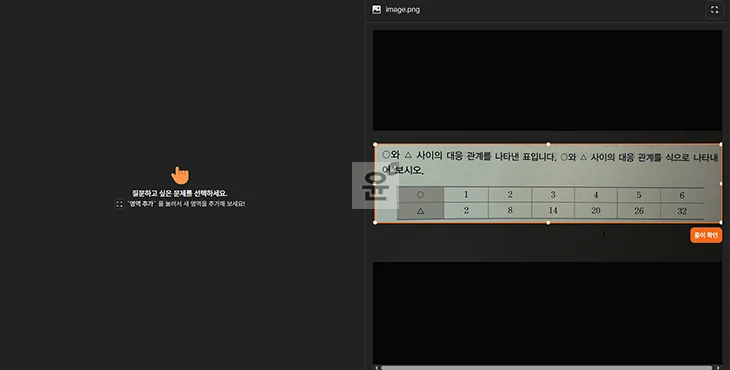Click the hint text about 영역 추가
This screenshot has width=730, height=370.
[x=186, y=204]
